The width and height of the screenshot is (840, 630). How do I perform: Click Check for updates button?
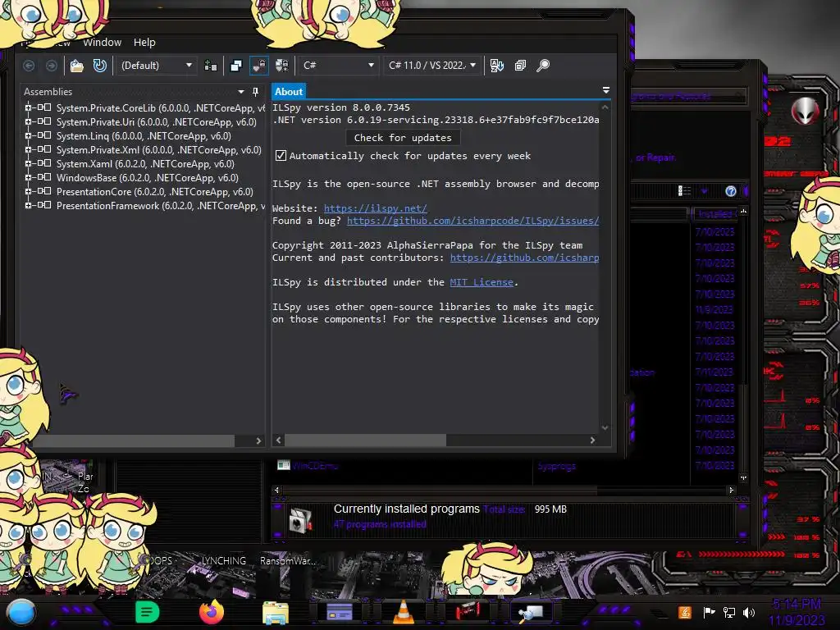coord(403,138)
